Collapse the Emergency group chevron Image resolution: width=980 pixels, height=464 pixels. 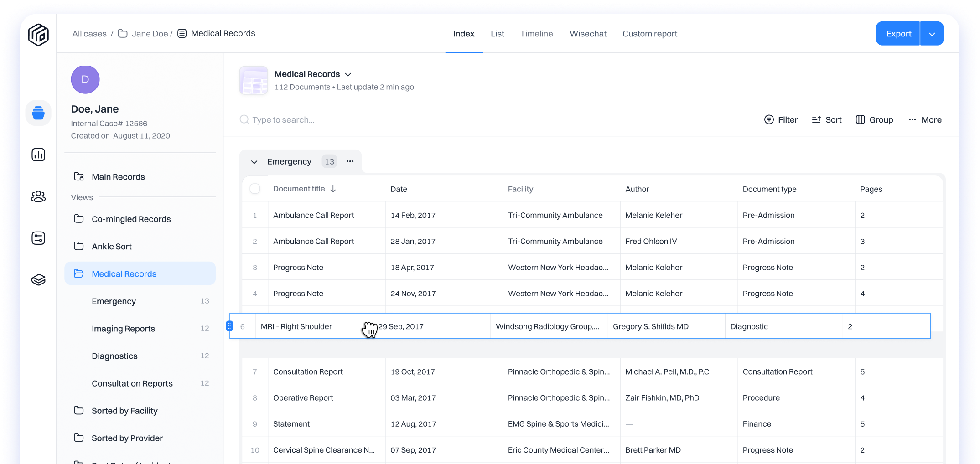coord(254,162)
